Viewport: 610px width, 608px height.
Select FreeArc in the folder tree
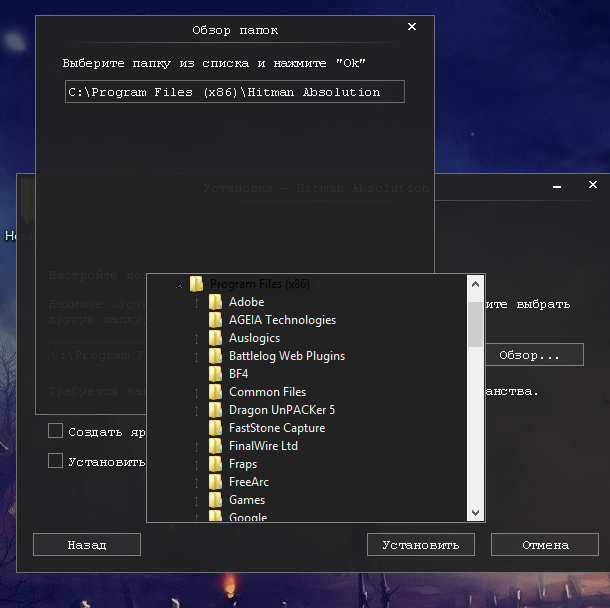click(249, 482)
